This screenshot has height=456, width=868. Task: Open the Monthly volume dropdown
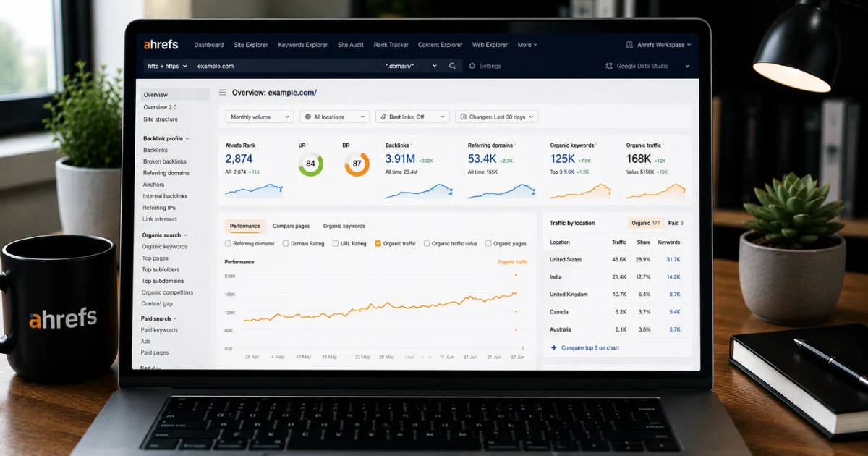(260, 117)
